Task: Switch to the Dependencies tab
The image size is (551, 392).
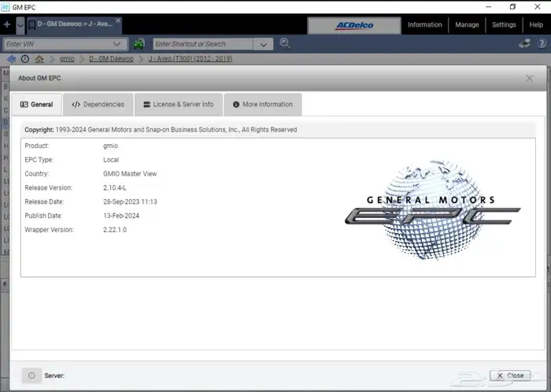Action: [98, 105]
